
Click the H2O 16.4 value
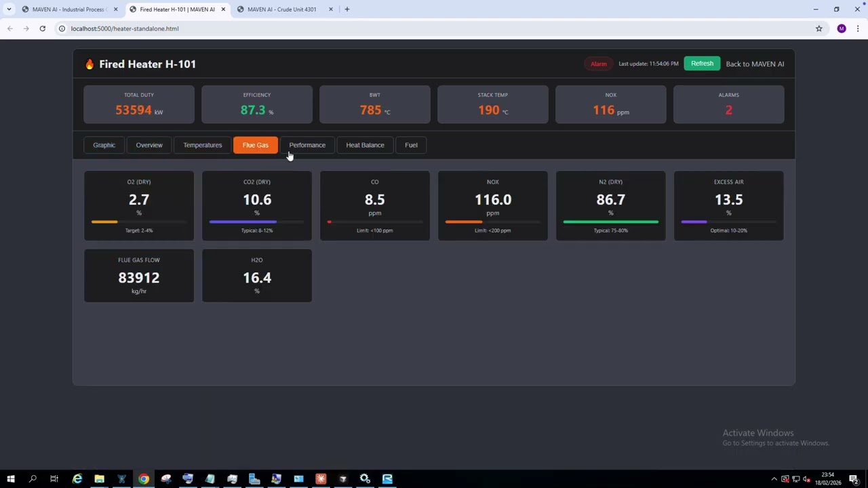[x=257, y=278]
